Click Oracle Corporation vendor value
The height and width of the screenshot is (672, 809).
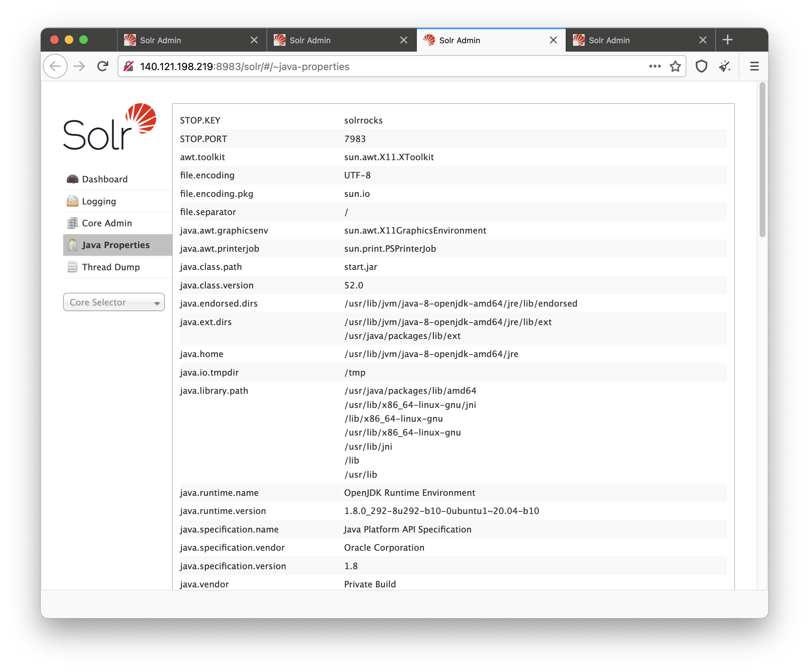click(x=384, y=547)
